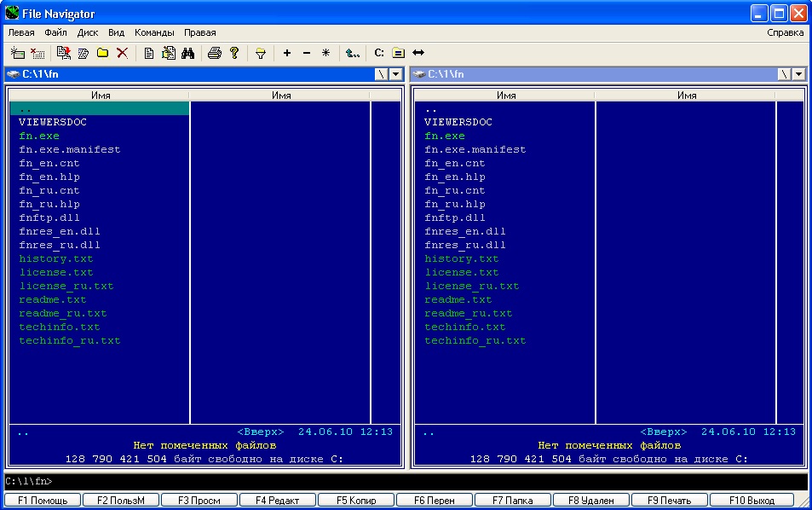Select the highlighted '..' entry in left panel
The image size is (812, 510).
[100, 108]
